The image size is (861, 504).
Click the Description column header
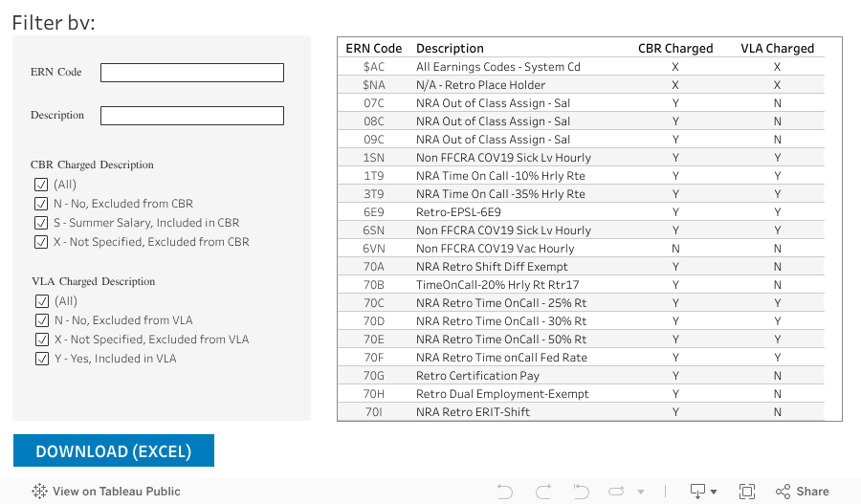(450, 49)
